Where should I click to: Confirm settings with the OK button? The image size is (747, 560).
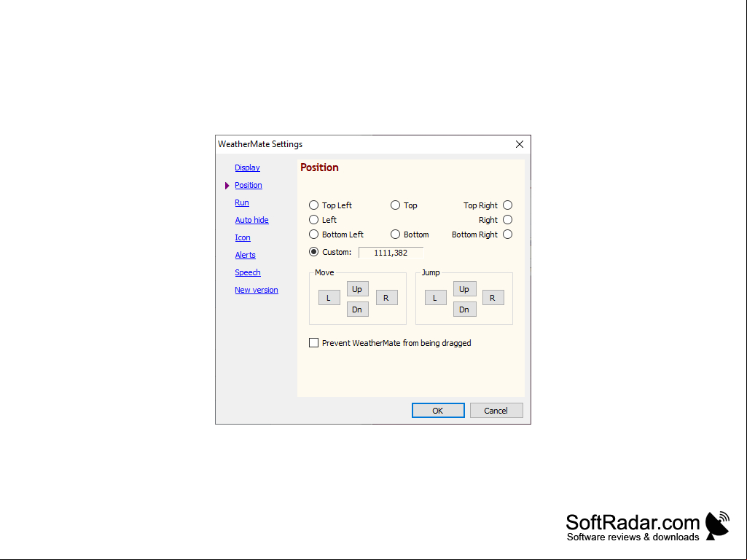pos(438,411)
